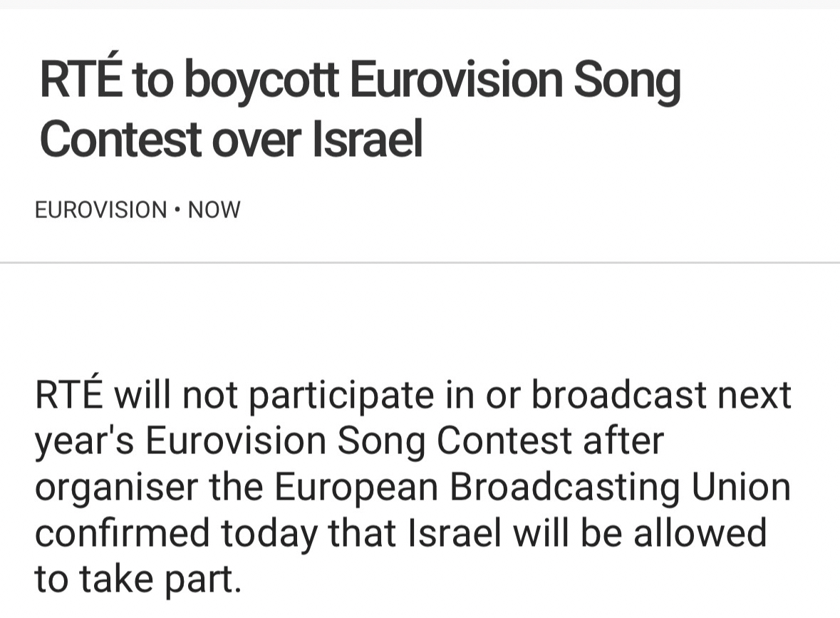Click the word Israel in the headline
Screen dimensions: 840x618
coord(368,139)
